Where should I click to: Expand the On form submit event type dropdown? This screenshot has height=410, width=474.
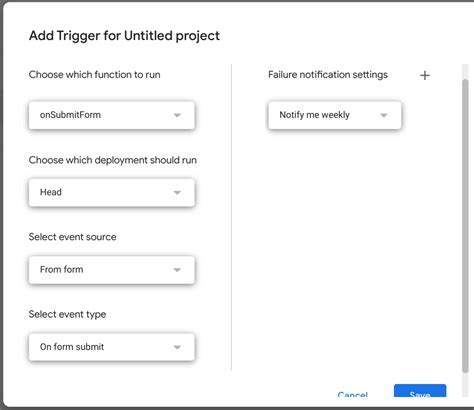pos(112,347)
